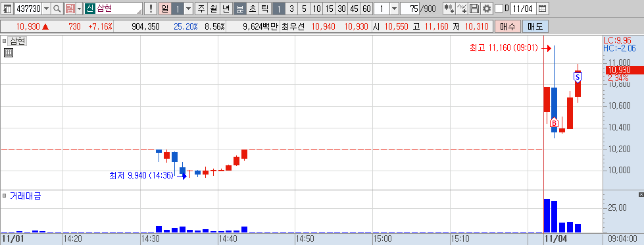Click the exclamation mark info icon
644x245 pixels.
click(x=151, y=9)
